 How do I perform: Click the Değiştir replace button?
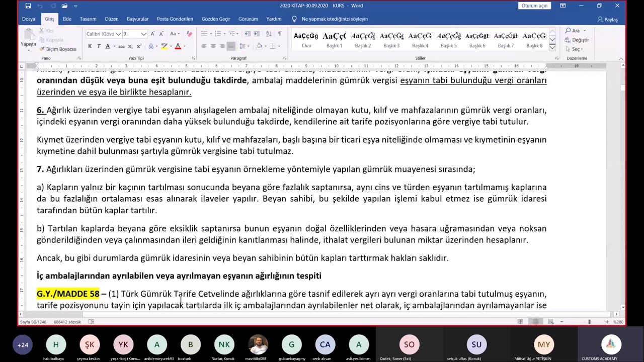point(577,40)
